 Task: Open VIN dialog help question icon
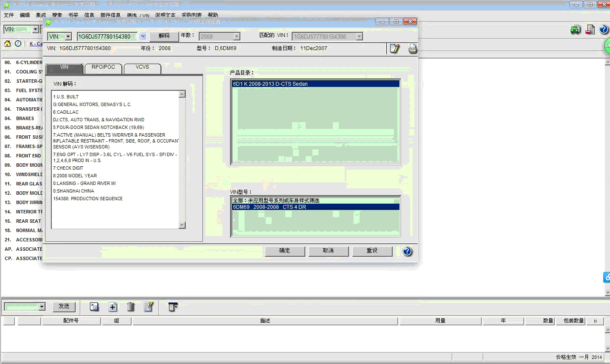click(x=407, y=251)
